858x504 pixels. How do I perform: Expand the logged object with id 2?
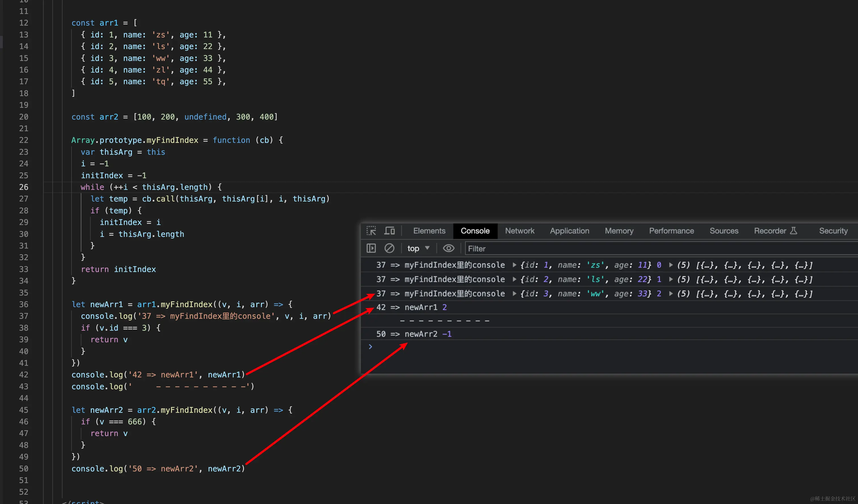pos(514,279)
